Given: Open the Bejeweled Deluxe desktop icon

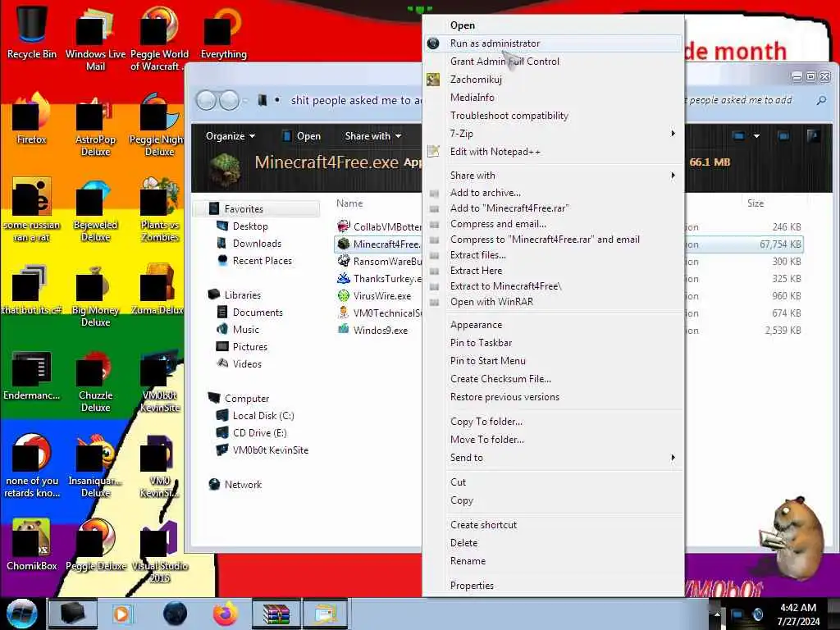Looking at the screenshot, I should click(95, 211).
